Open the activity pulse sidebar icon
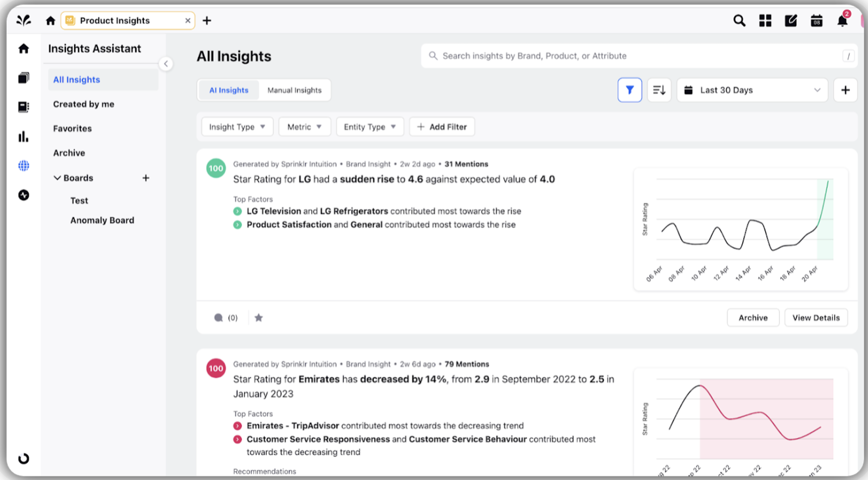Viewport: 868px width, 480px height. tap(23, 195)
